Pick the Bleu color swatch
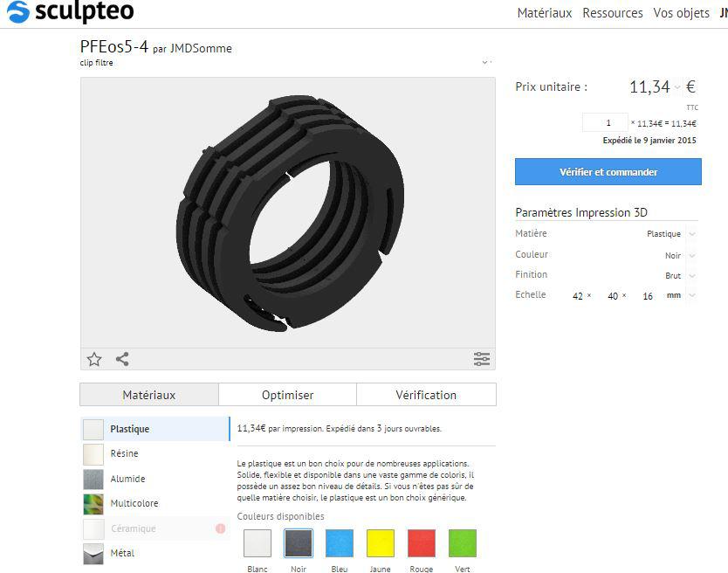This screenshot has width=728, height=573. [340, 542]
